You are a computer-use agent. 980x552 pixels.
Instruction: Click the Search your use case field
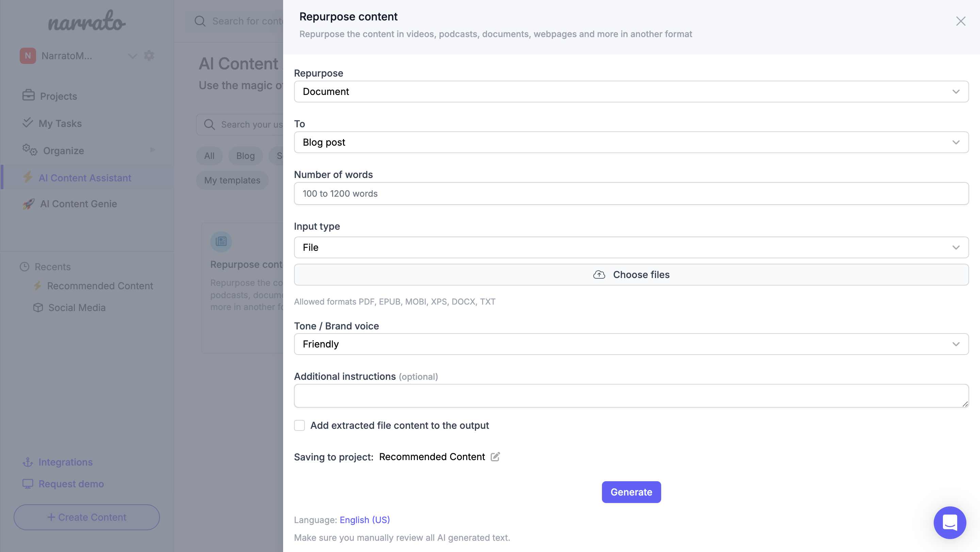tap(240, 125)
